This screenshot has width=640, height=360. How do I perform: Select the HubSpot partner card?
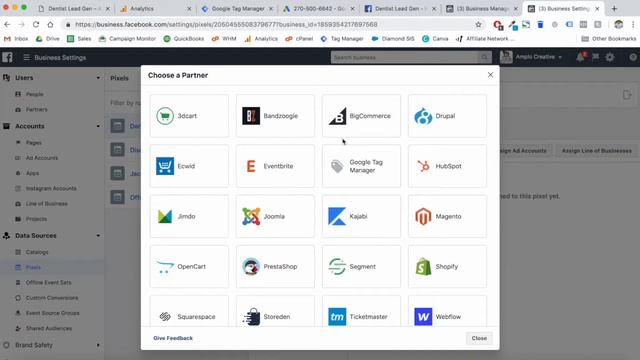coord(447,166)
